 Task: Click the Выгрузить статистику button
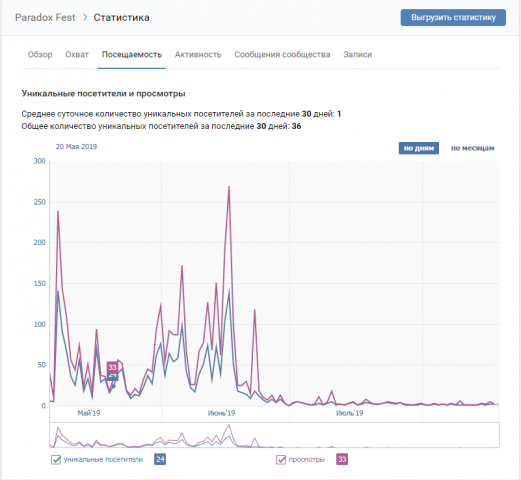pyautogui.click(x=453, y=17)
